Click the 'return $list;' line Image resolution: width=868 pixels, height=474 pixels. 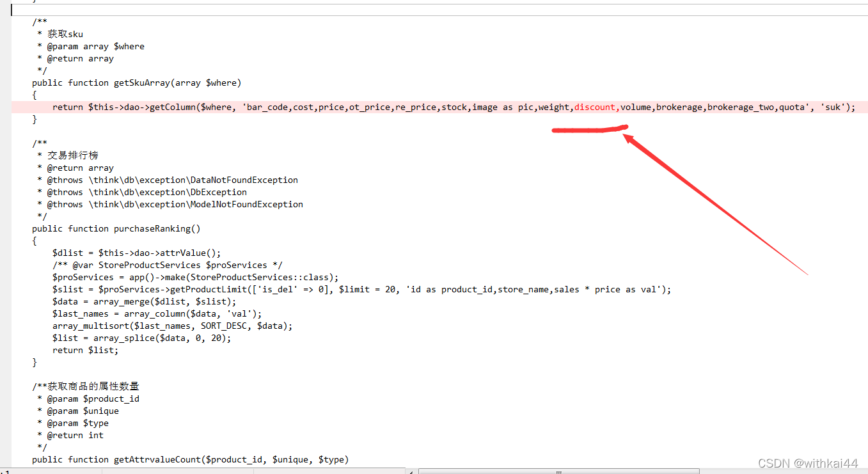pos(86,350)
